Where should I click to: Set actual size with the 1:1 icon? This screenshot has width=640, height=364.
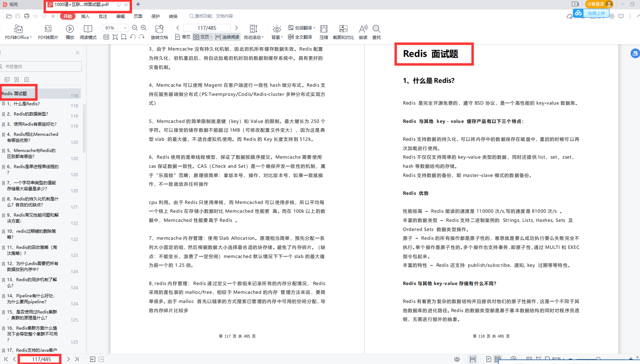106,37
